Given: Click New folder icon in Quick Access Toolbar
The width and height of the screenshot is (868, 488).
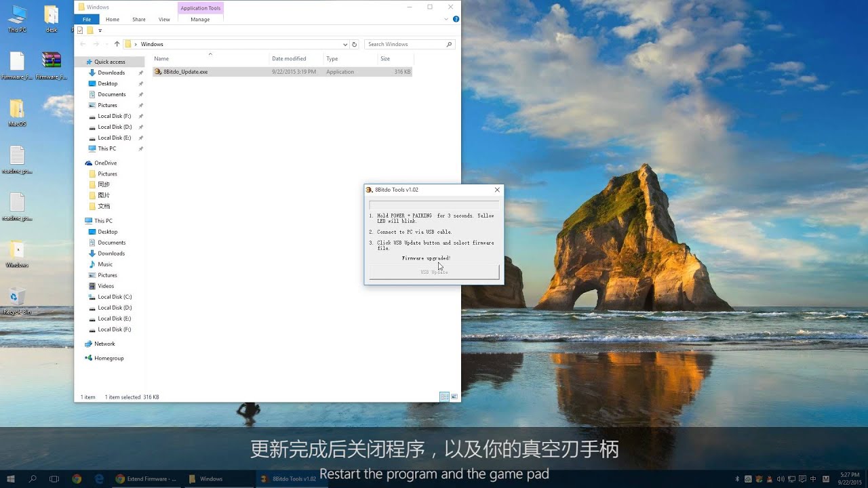Looking at the screenshot, I should [90, 30].
